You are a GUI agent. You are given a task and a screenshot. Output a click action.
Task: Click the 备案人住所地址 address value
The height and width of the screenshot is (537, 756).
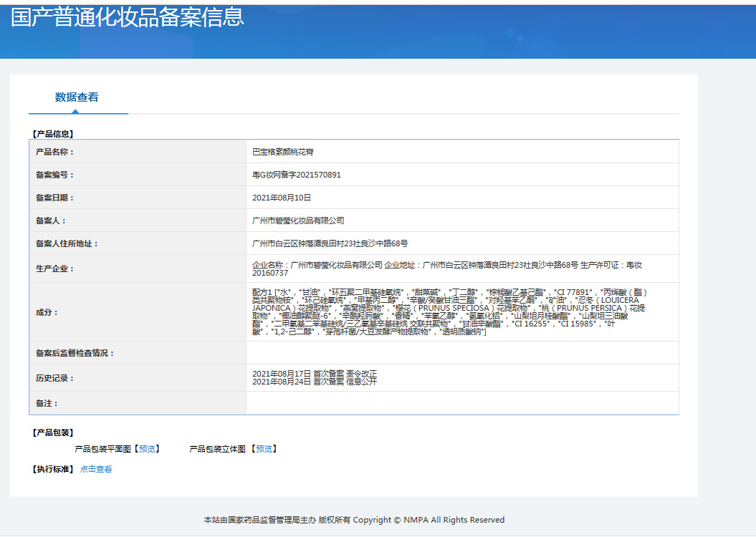pos(330,243)
